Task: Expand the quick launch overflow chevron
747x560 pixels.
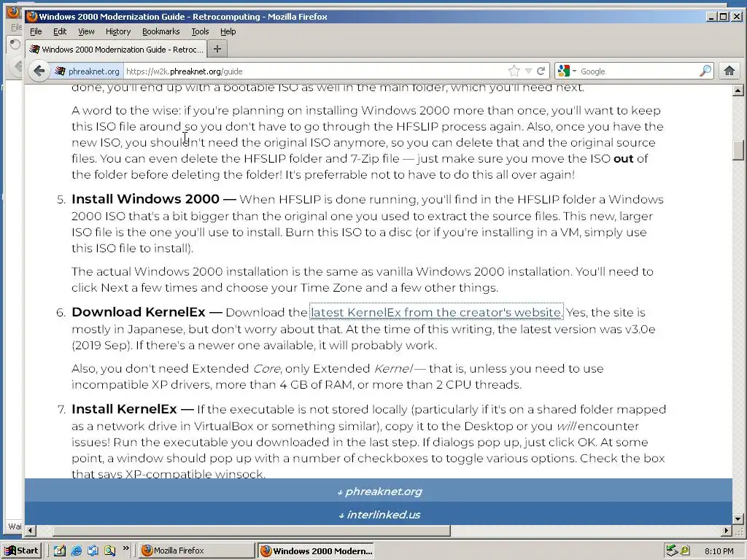Action: tap(125, 548)
